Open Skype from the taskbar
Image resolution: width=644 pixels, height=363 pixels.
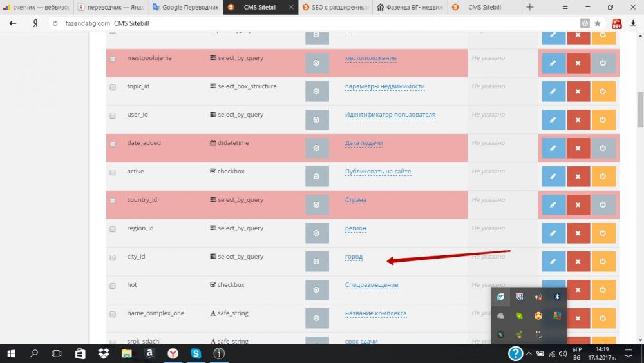[196, 353]
